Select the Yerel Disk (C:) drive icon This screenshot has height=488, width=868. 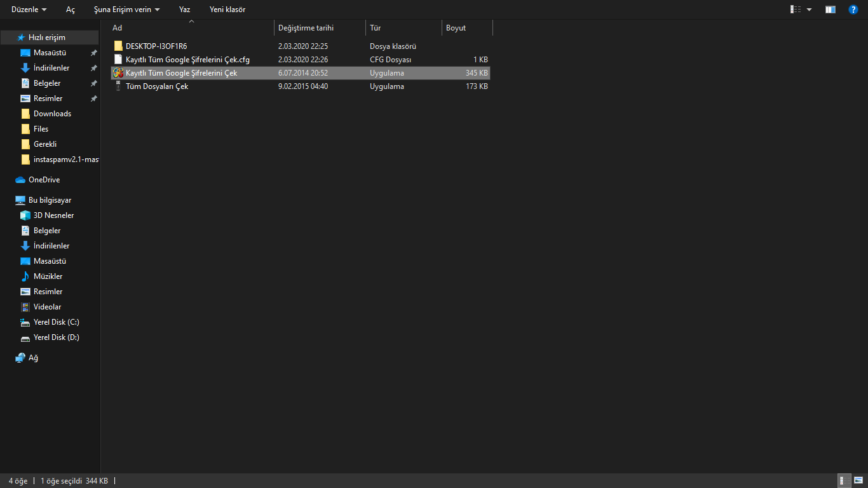point(25,322)
